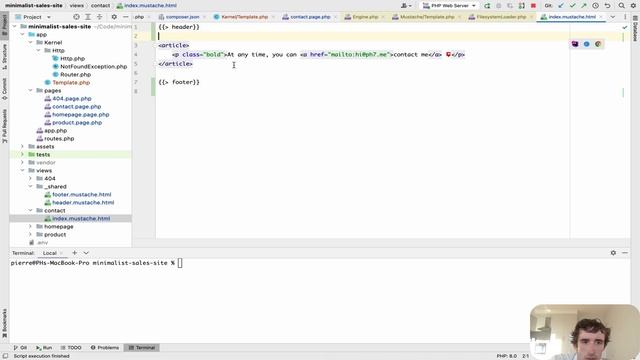Open Commit side panel
Viewport: 640px width, 360px height.
(x=4, y=89)
